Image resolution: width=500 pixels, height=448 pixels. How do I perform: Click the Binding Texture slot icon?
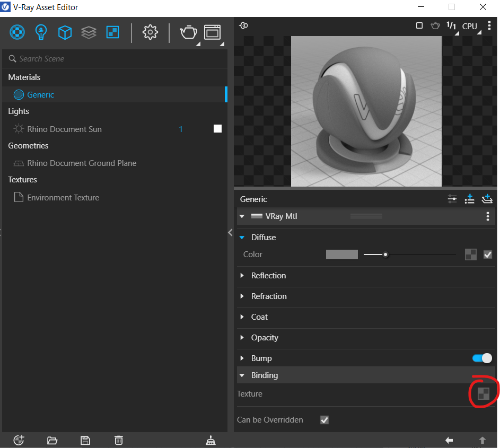484,393
